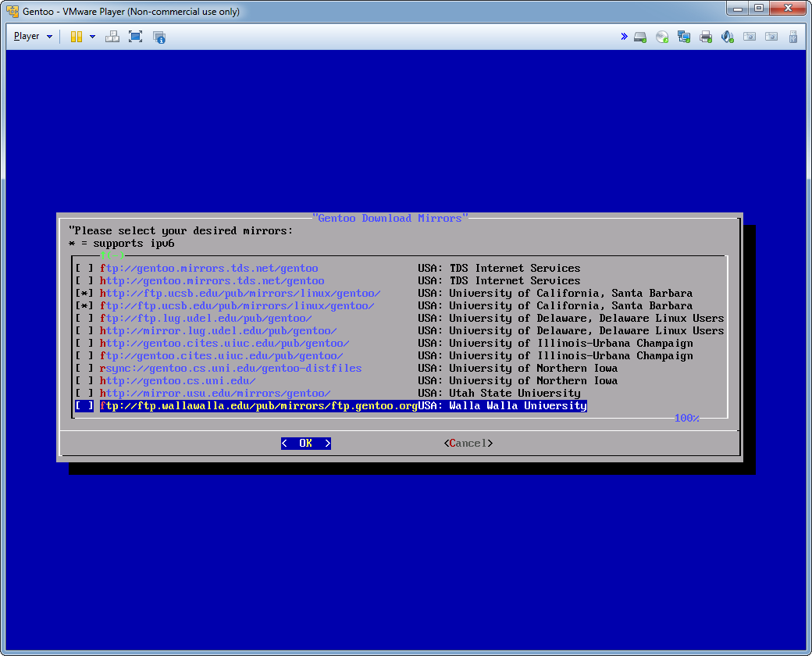
Task: Click the printer device icon
Action: [706, 37]
